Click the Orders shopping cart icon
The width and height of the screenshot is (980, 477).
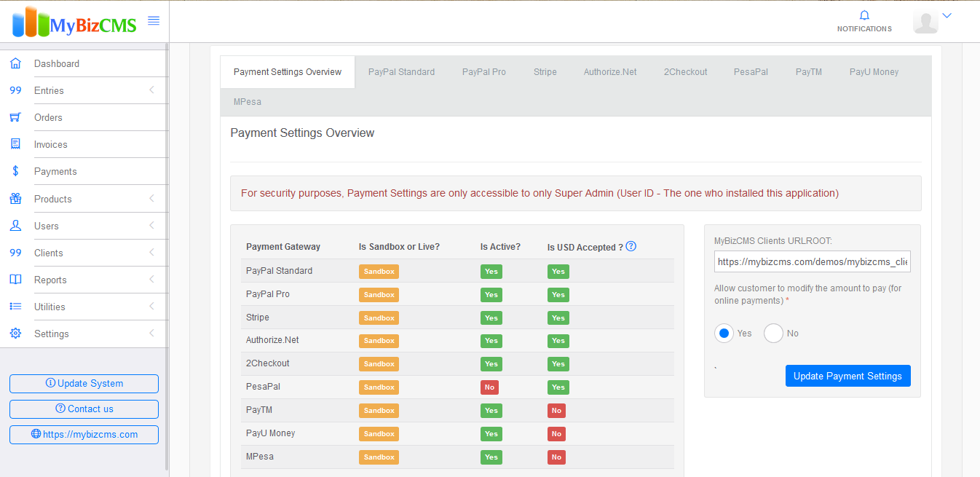[15, 117]
